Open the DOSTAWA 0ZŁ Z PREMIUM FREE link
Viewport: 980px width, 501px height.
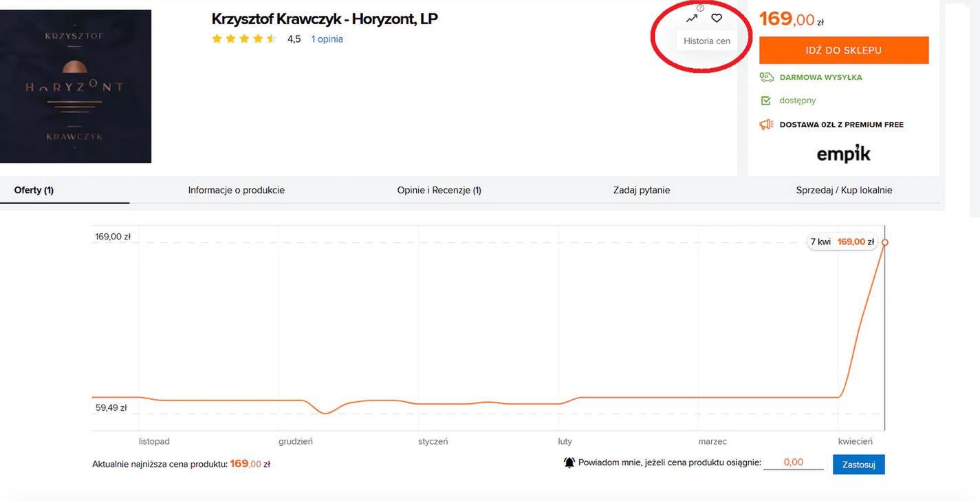pyautogui.click(x=842, y=125)
